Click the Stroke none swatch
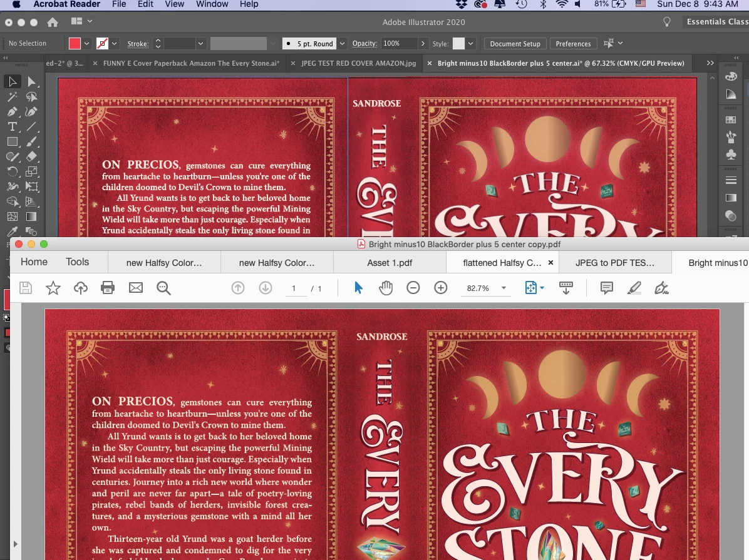 102,43
